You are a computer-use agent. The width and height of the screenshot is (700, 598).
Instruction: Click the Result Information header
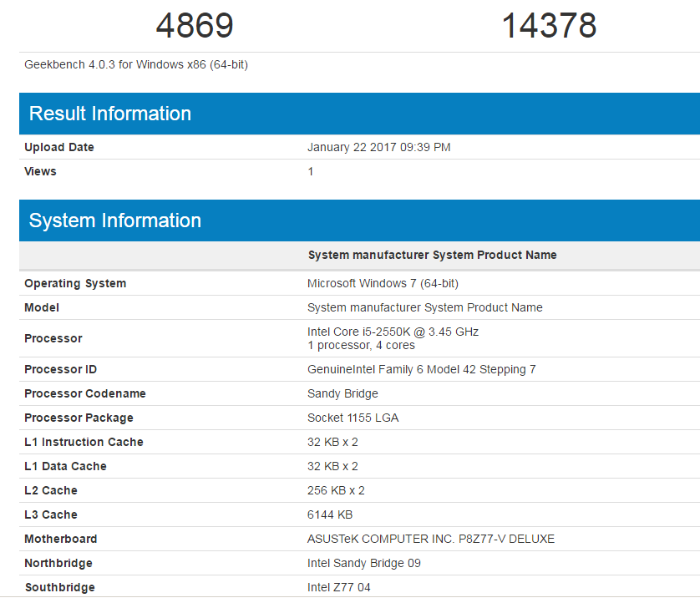point(359,114)
